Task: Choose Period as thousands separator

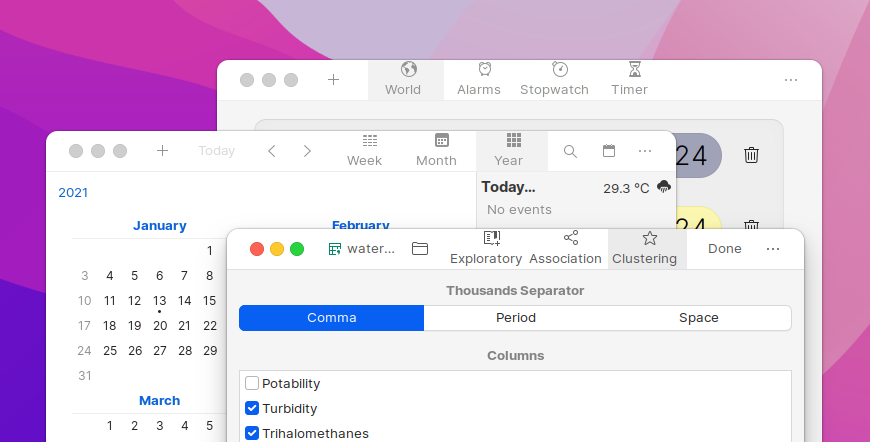Action: click(x=515, y=318)
